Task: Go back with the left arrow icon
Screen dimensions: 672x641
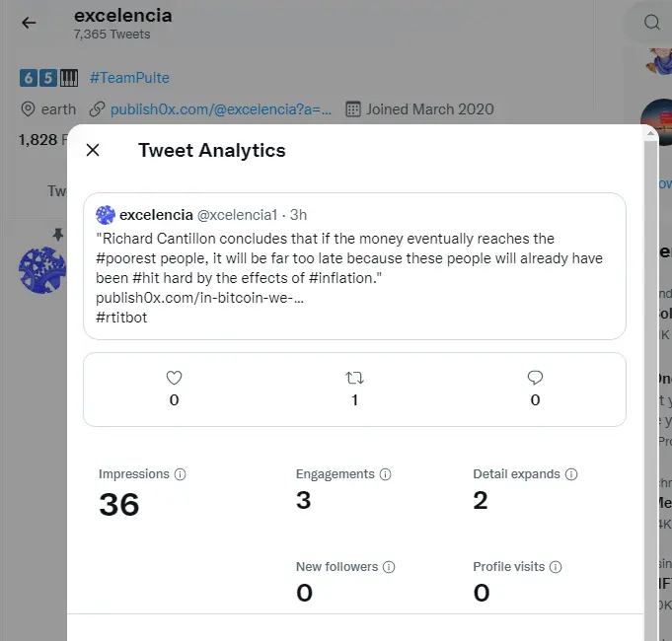Action: [29, 23]
